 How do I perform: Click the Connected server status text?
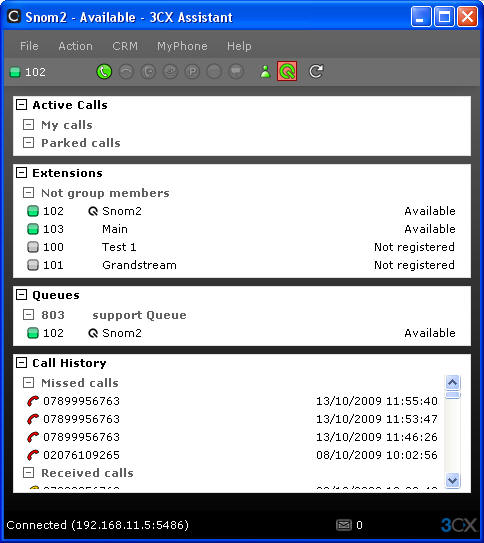[97, 525]
